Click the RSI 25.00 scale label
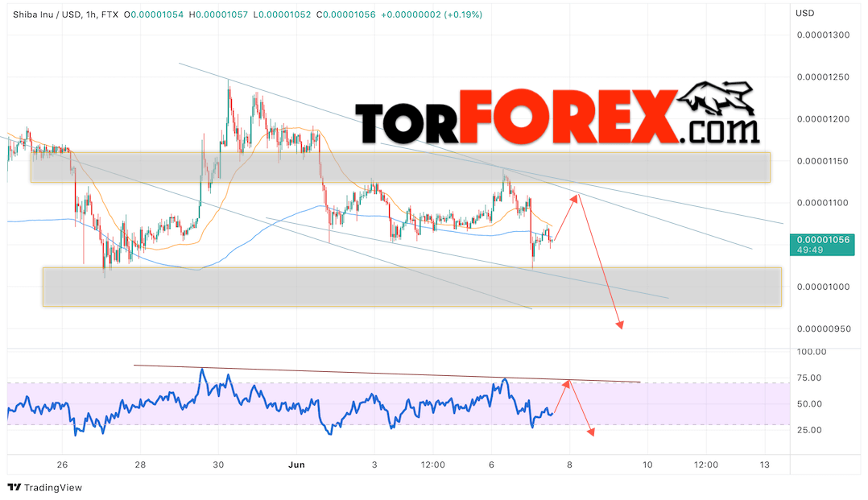 click(809, 430)
